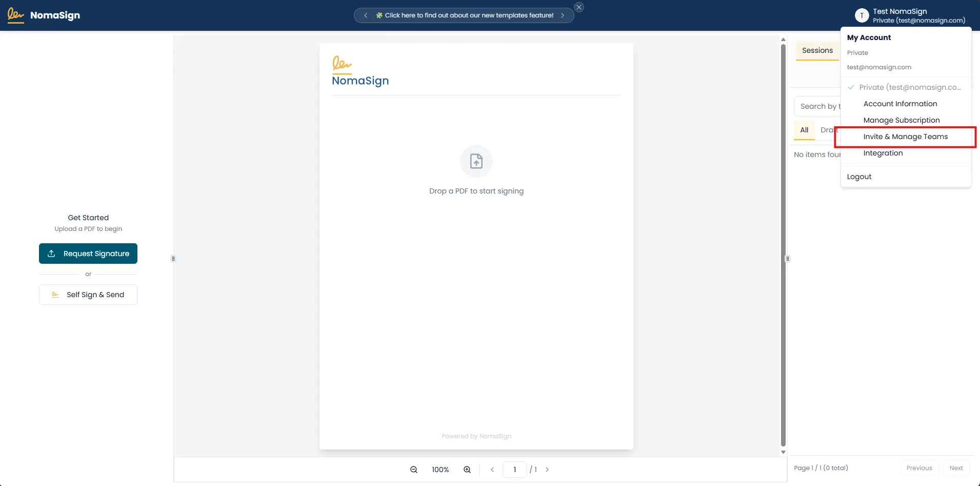Open Integration settings

(906, 153)
